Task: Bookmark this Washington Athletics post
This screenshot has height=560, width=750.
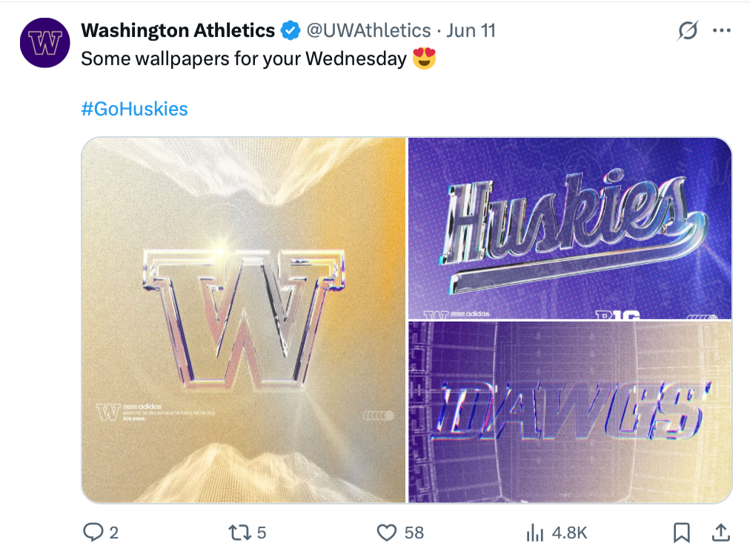Action: click(682, 532)
